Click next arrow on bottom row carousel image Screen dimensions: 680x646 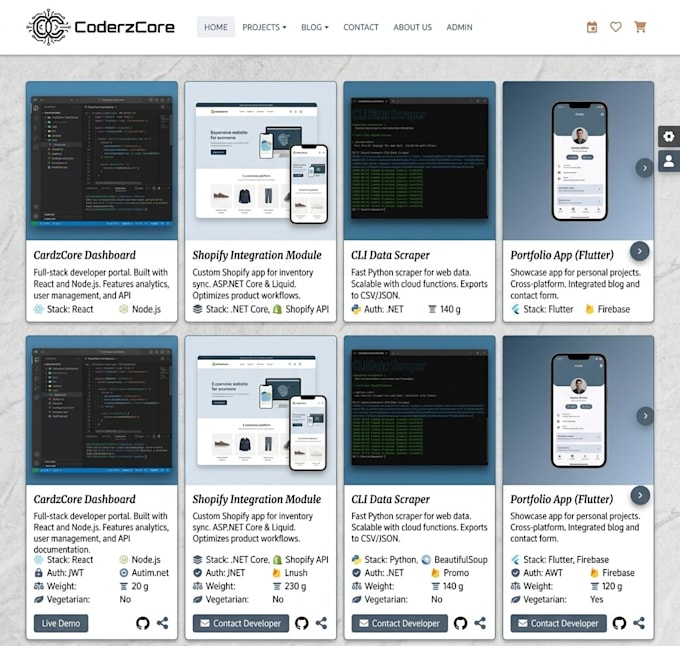point(645,416)
